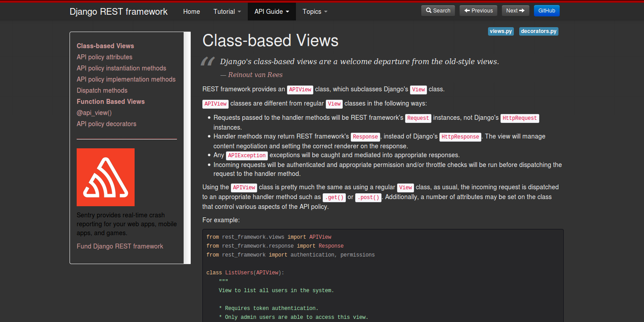This screenshot has width=644, height=322.
Task: Open the API policy attributes link
Action: pos(104,57)
